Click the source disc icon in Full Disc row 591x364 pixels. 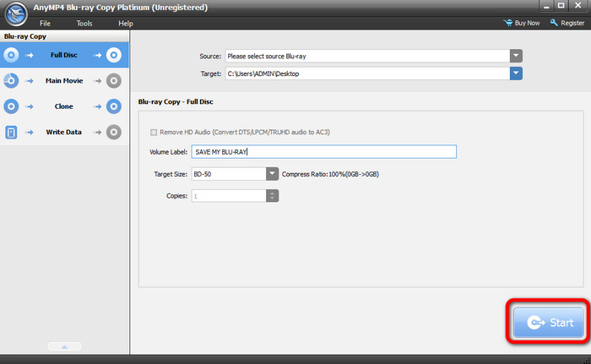click(x=11, y=55)
